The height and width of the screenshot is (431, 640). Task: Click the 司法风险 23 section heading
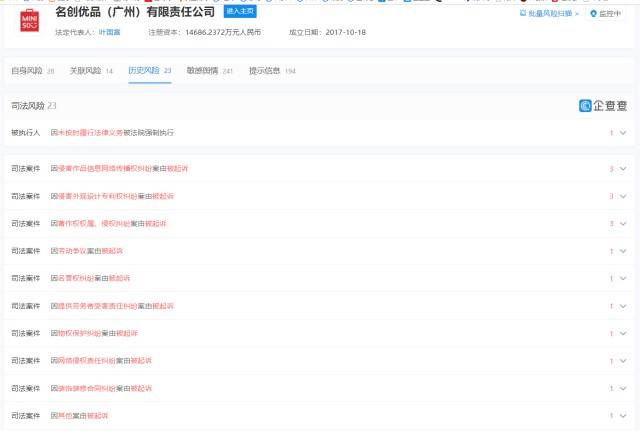pos(33,106)
